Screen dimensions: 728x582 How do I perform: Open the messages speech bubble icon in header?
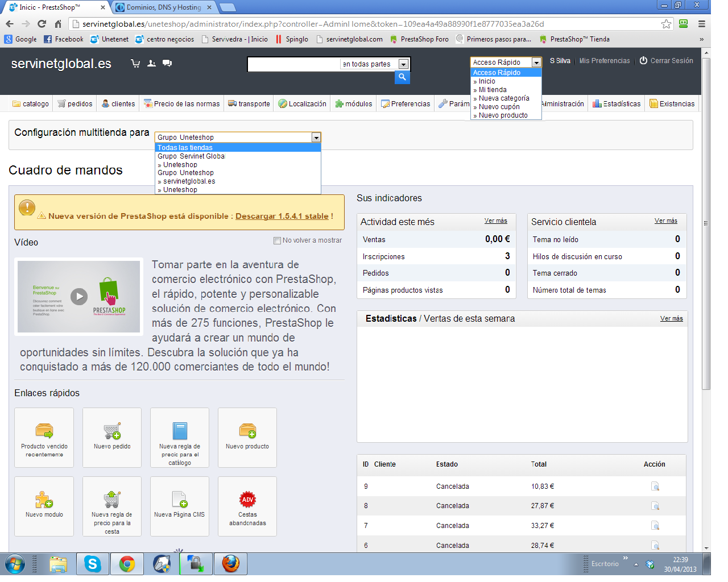click(x=167, y=63)
